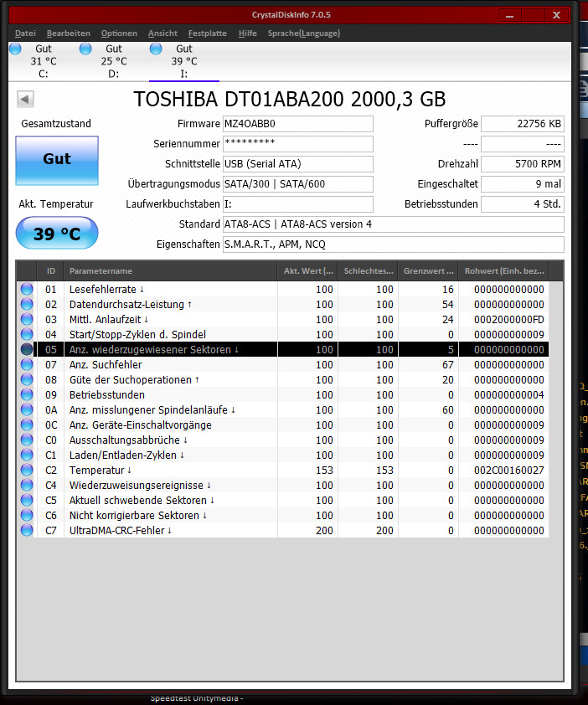The width and height of the screenshot is (588, 705).
Task: Click the status orb for Güte der Suchoperationen
Action: pos(27,379)
